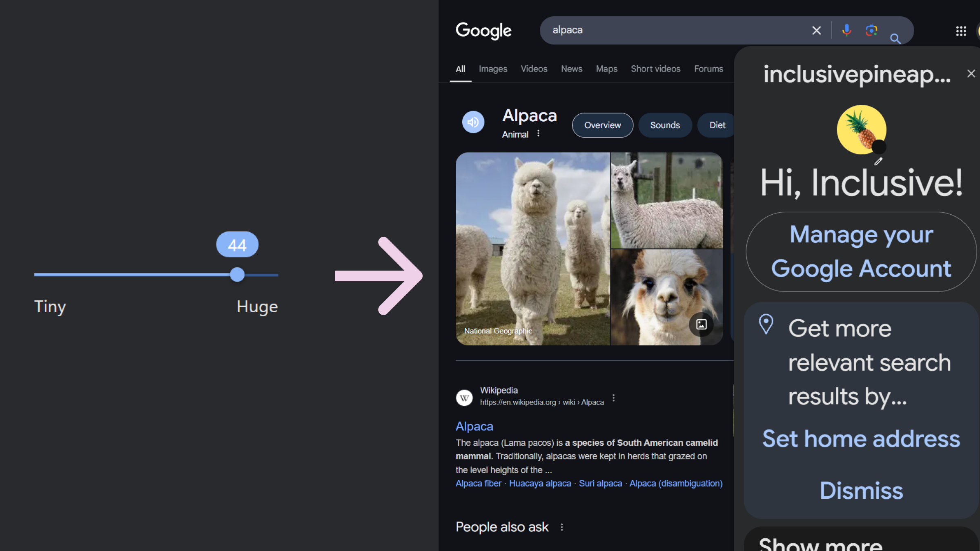Open image gallery icon on alpaca photo
The height and width of the screenshot is (551, 980).
701,324
